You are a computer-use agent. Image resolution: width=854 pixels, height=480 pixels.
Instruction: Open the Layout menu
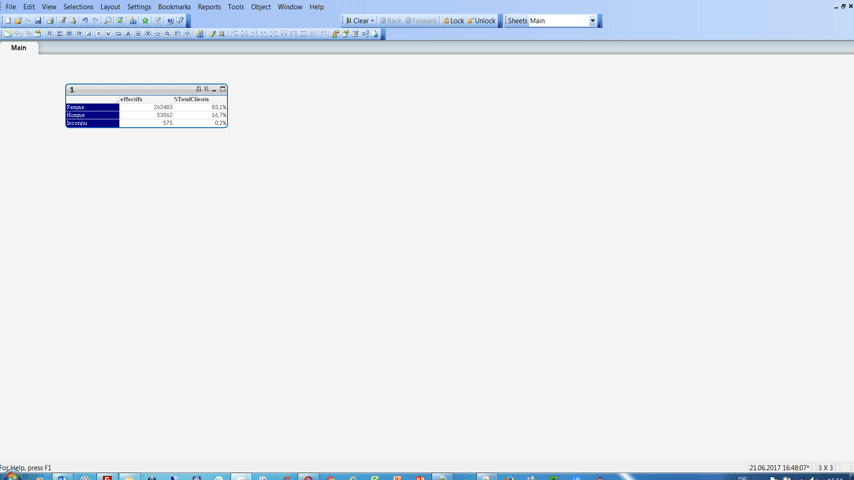[x=110, y=7]
